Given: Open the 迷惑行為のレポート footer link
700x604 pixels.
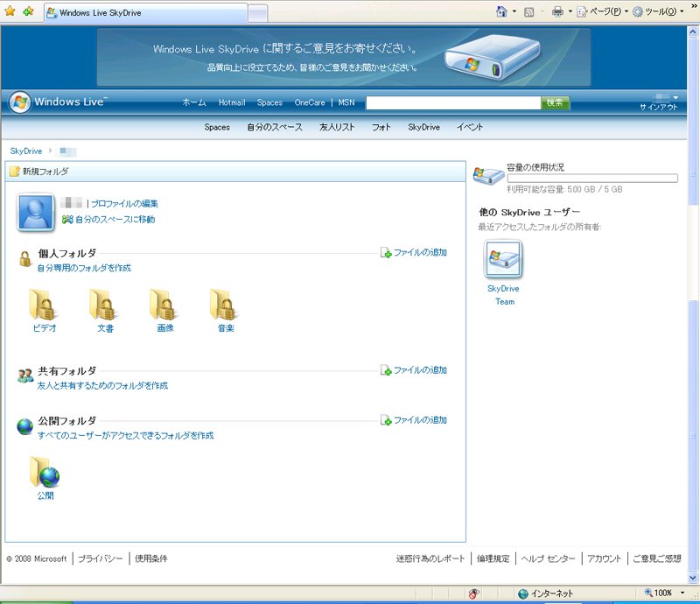Looking at the screenshot, I should click(x=430, y=558).
